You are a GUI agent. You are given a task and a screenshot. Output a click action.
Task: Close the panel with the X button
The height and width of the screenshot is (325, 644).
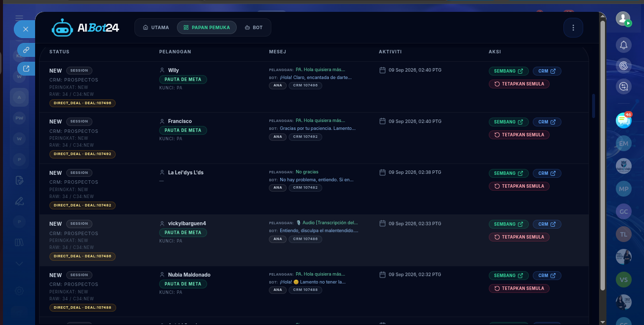pyautogui.click(x=26, y=29)
